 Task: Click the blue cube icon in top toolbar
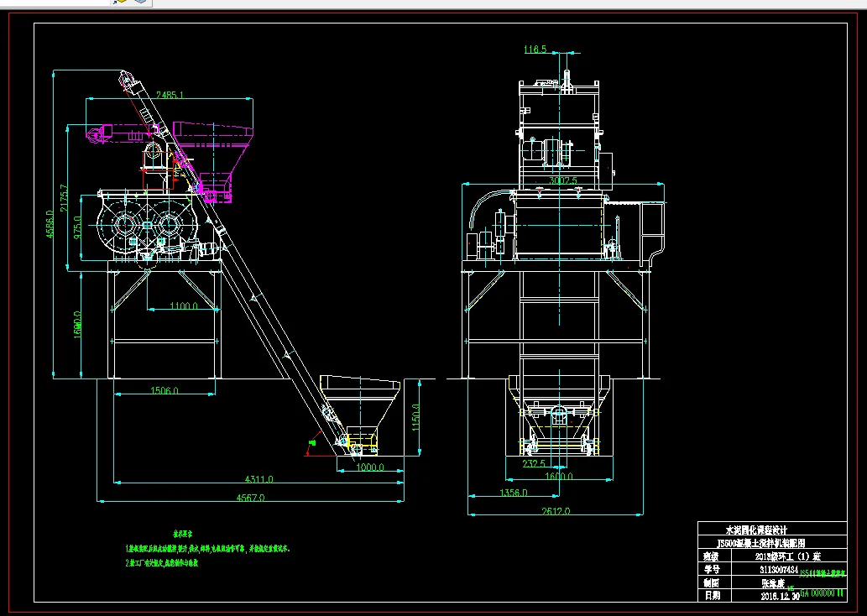point(142,2)
